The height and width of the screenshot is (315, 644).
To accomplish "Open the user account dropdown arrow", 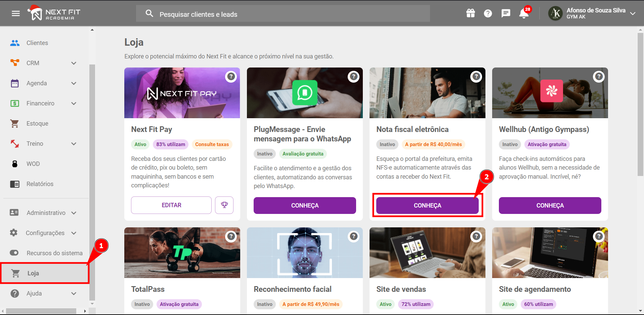I will pos(633,13).
